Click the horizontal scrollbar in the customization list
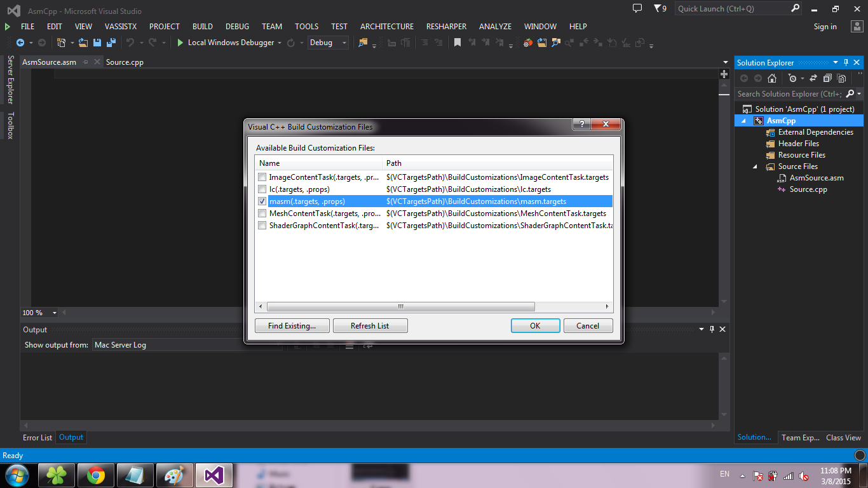The width and height of the screenshot is (868, 488). [x=400, y=306]
